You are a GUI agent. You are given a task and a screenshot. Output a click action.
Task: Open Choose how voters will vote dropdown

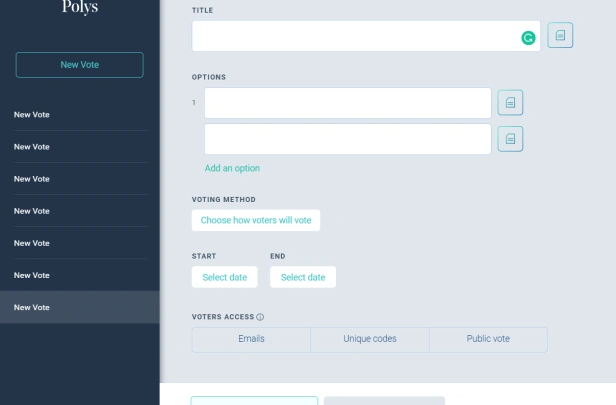coord(256,220)
